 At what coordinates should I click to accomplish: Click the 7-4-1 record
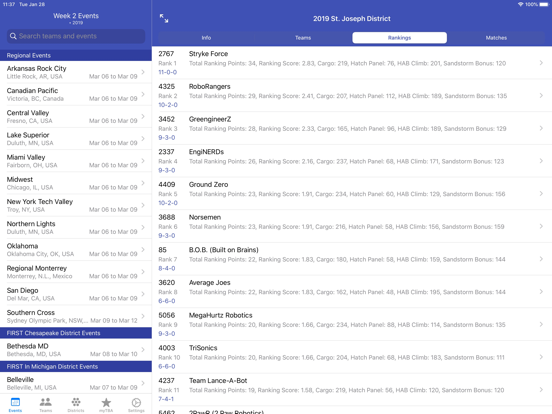point(166,399)
